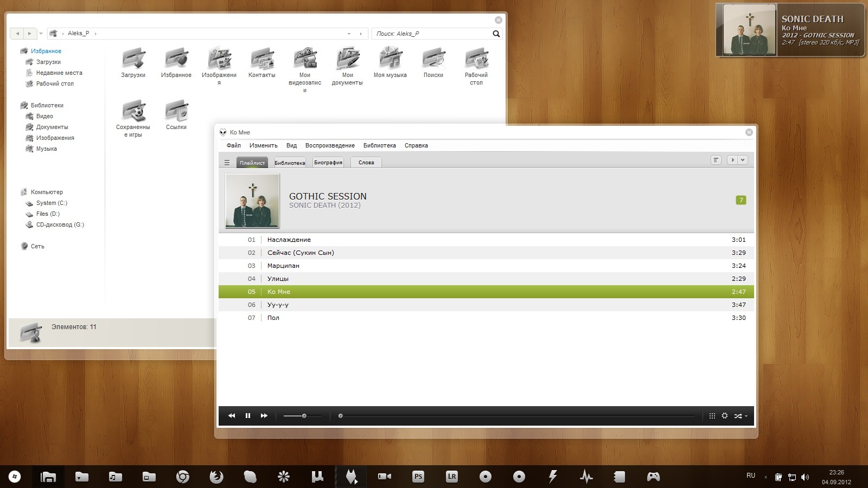Select Документы library in sidebar
This screenshot has width=868, height=488.
pyautogui.click(x=52, y=127)
